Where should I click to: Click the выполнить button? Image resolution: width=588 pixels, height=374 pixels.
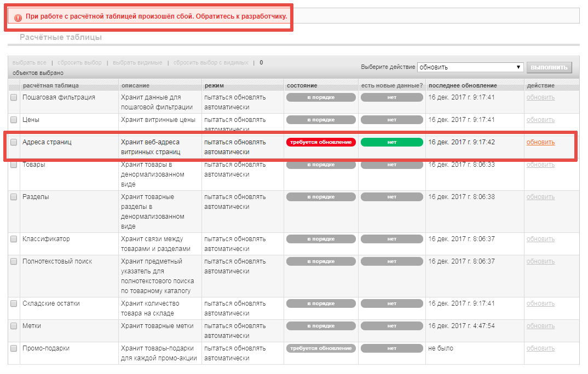point(549,67)
